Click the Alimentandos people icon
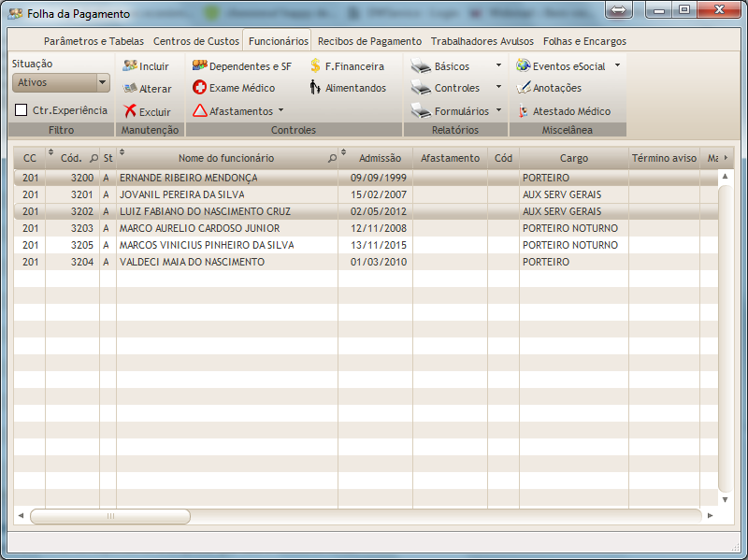 [x=315, y=88]
